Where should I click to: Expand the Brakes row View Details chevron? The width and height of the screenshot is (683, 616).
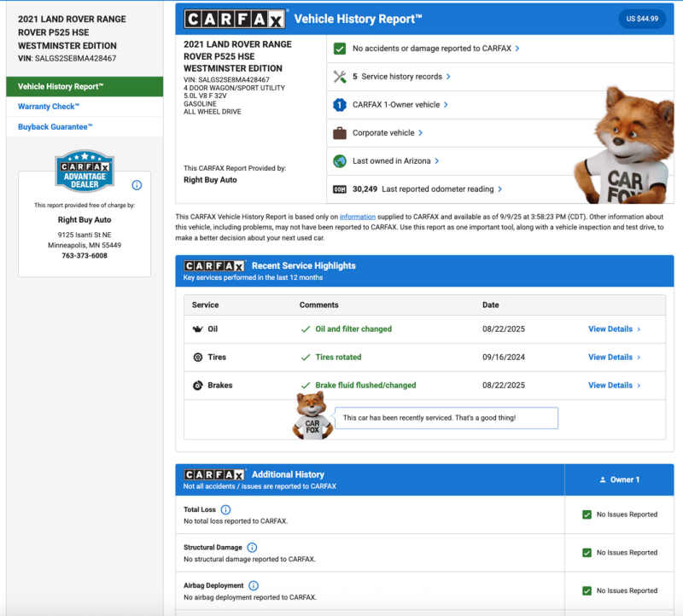[x=639, y=386]
